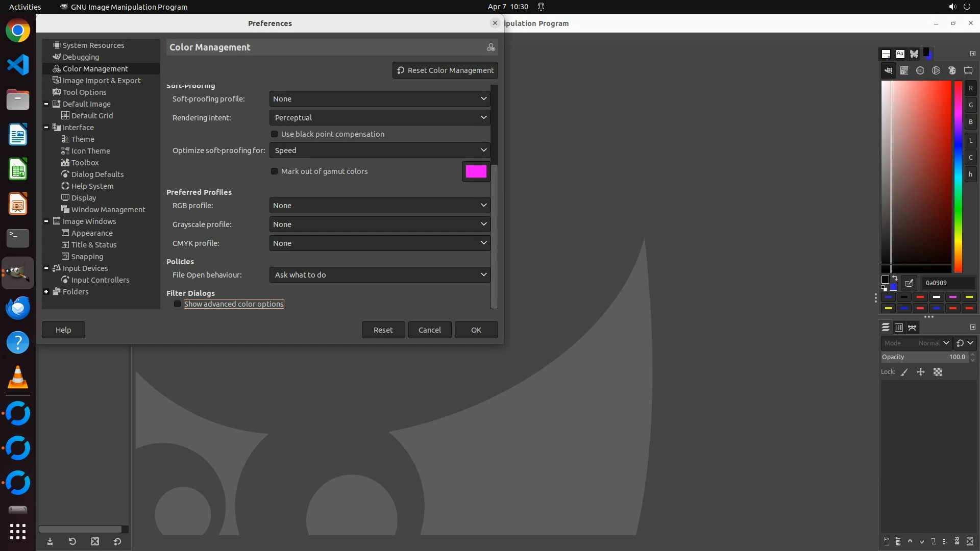
Task: Select the CMYK color selector icon
Action: pos(904,70)
